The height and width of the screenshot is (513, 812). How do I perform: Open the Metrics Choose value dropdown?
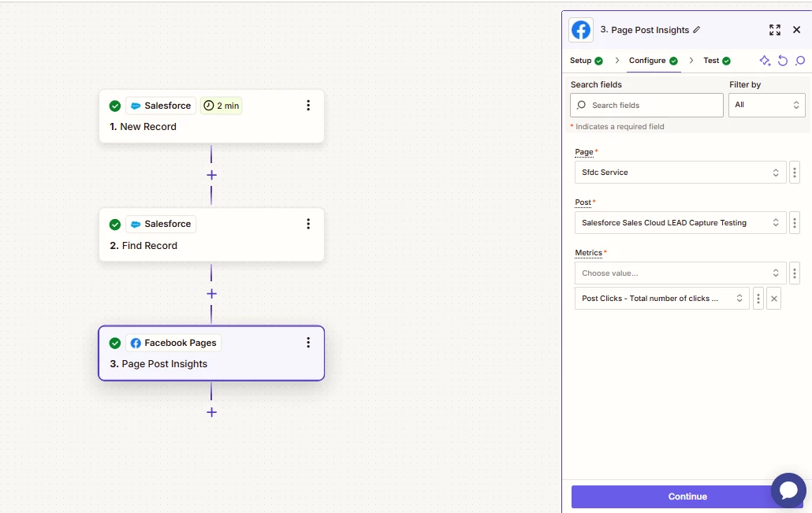tap(680, 273)
